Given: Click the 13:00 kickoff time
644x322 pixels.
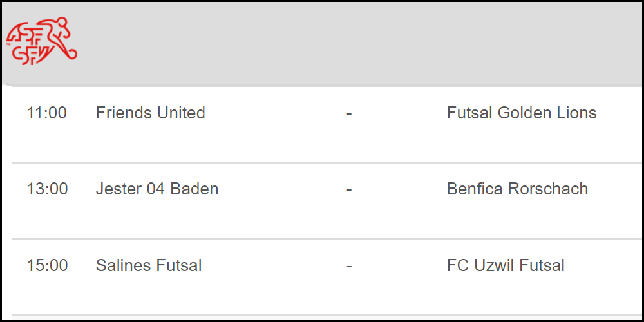Looking at the screenshot, I should [46, 189].
